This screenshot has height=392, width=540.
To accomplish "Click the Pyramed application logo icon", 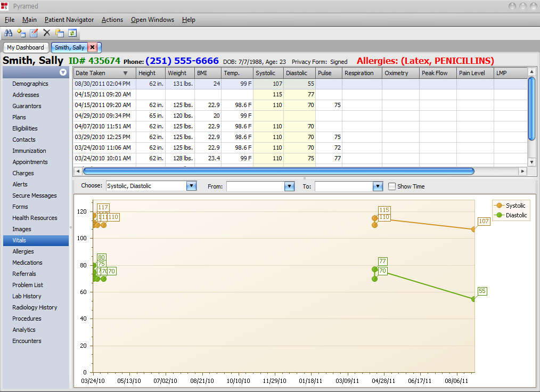I will pos(4,6).
